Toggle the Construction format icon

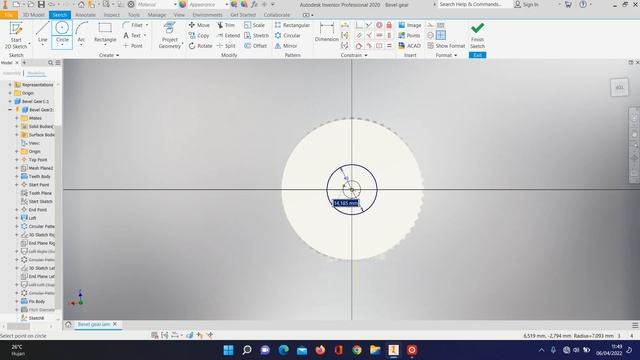(x=430, y=25)
